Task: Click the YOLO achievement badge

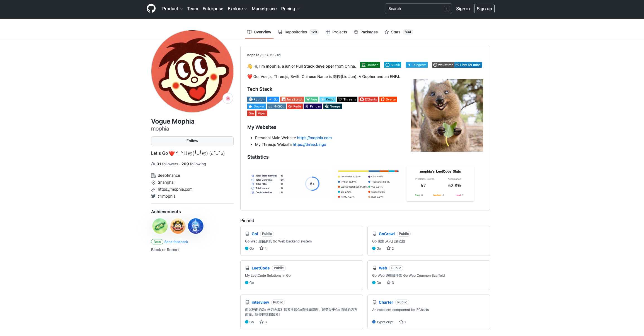Action: [x=178, y=226]
